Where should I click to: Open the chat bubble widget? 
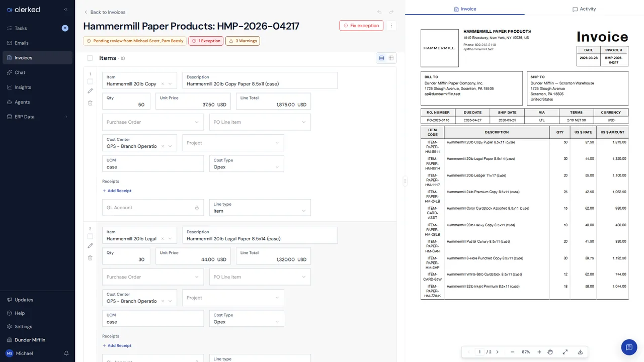point(629,347)
